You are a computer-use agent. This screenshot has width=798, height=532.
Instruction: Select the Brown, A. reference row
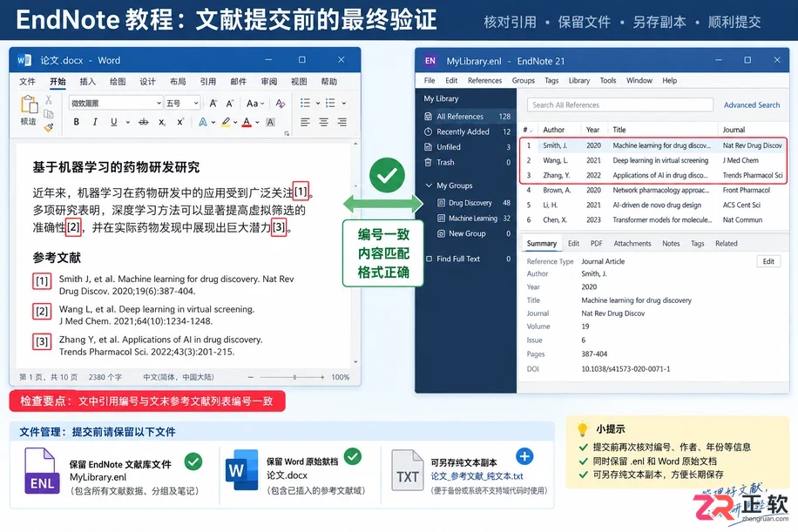pos(654,190)
